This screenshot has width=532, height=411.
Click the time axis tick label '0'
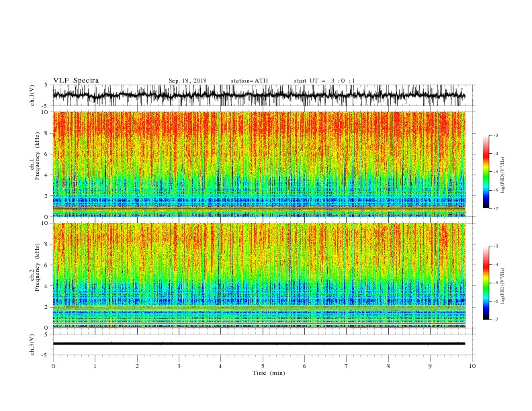click(x=53, y=366)
